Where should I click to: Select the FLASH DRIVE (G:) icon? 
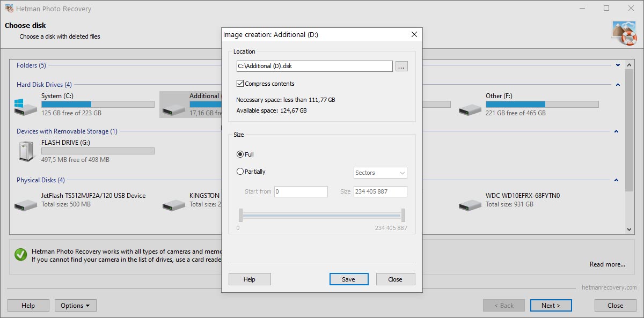(26, 151)
